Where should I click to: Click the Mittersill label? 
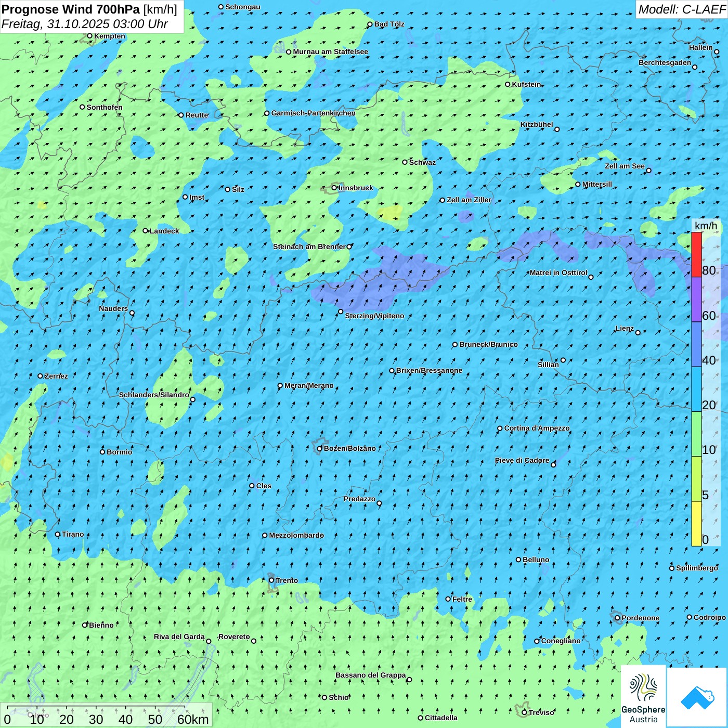[597, 184]
